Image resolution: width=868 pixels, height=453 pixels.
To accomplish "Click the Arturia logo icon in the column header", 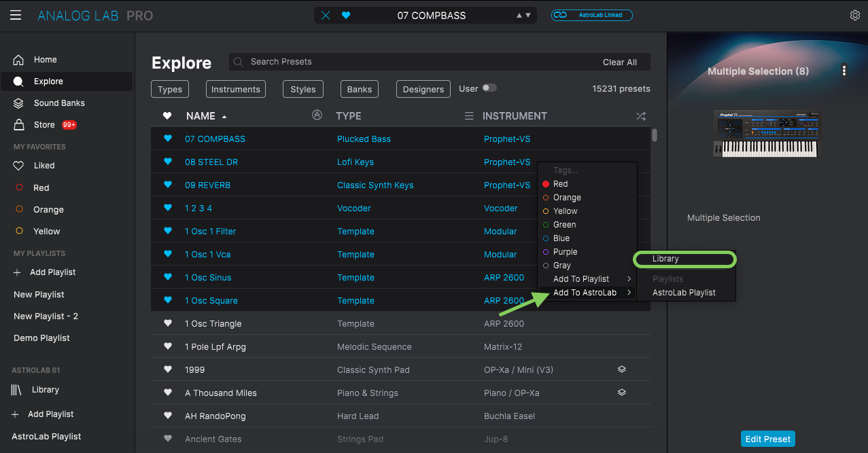I will [317, 115].
